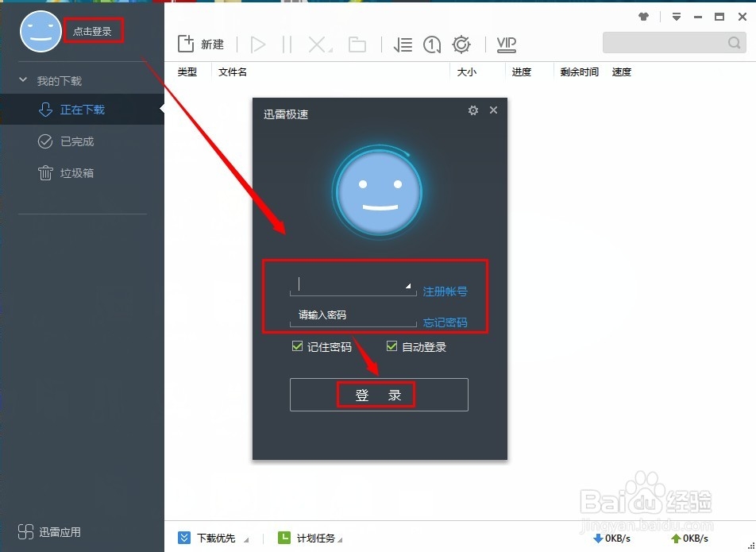This screenshot has width=756, height=552.
Task: Sort by the 类型 column header
Action: (187, 71)
